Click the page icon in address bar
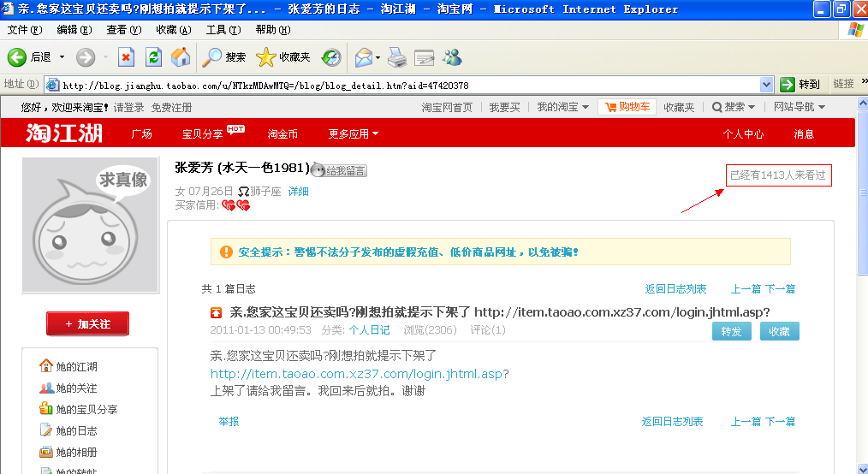The height and width of the screenshot is (474, 868). click(x=52, y=86)
